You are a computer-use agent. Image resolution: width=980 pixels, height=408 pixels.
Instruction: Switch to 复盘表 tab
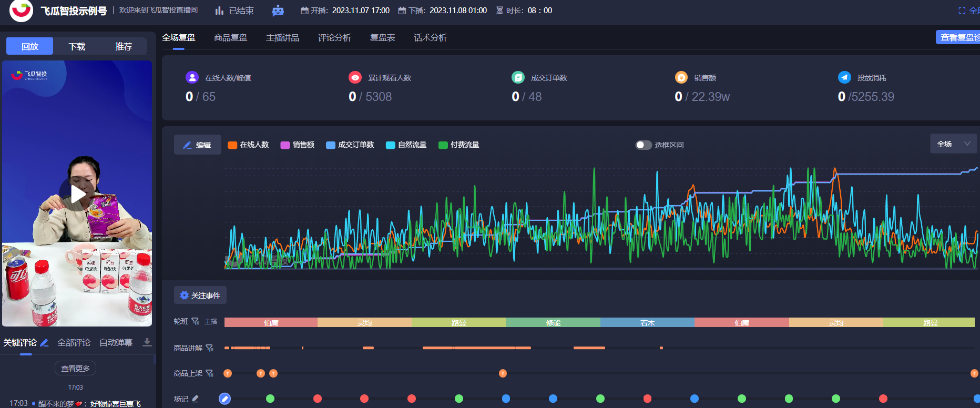tap(383, 38)
